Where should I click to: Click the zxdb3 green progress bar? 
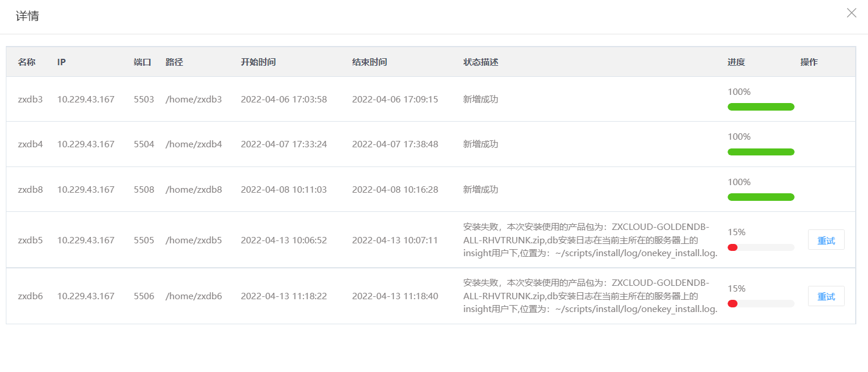tap(760, 107)
